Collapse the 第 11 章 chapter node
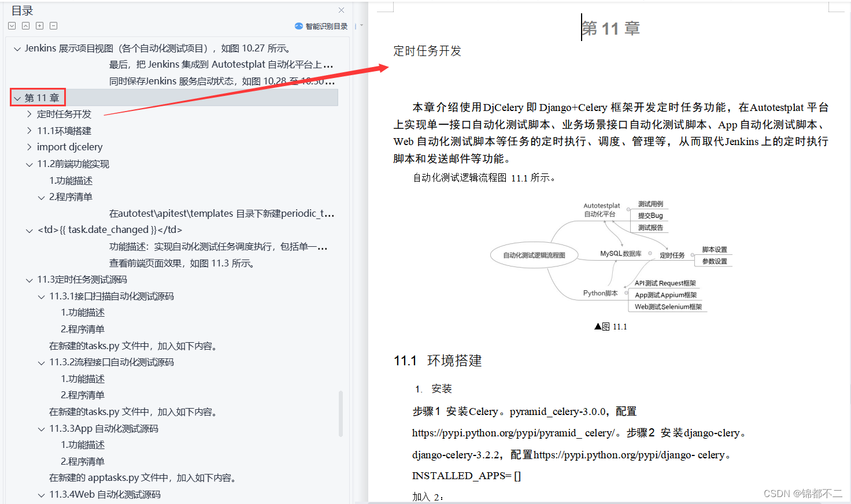851x504 pixels. point(17,98)
